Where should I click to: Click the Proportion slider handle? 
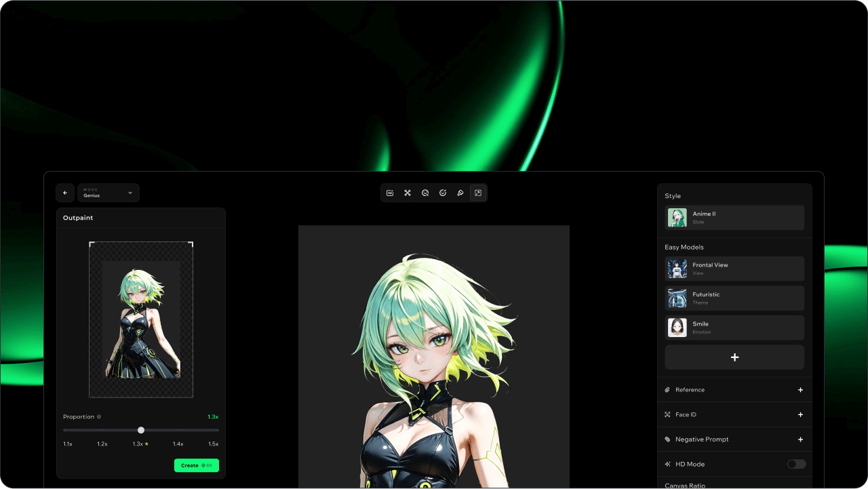(x=141, y=430)
